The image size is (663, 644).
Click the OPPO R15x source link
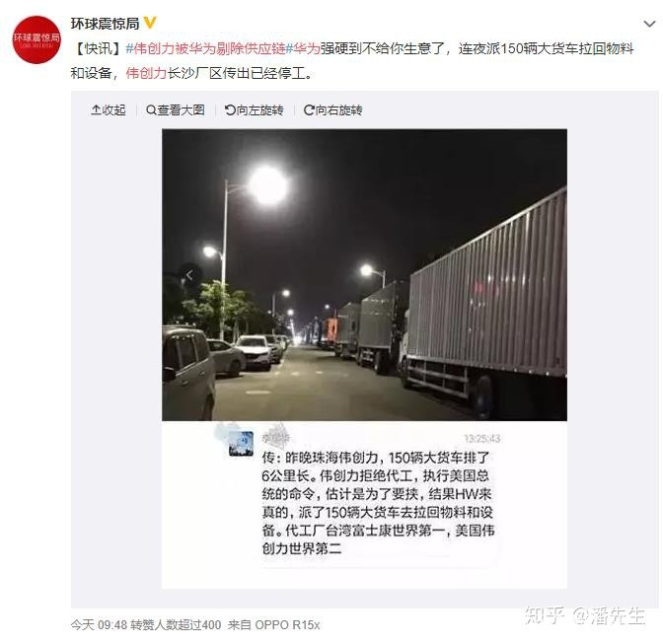point(287,625)
